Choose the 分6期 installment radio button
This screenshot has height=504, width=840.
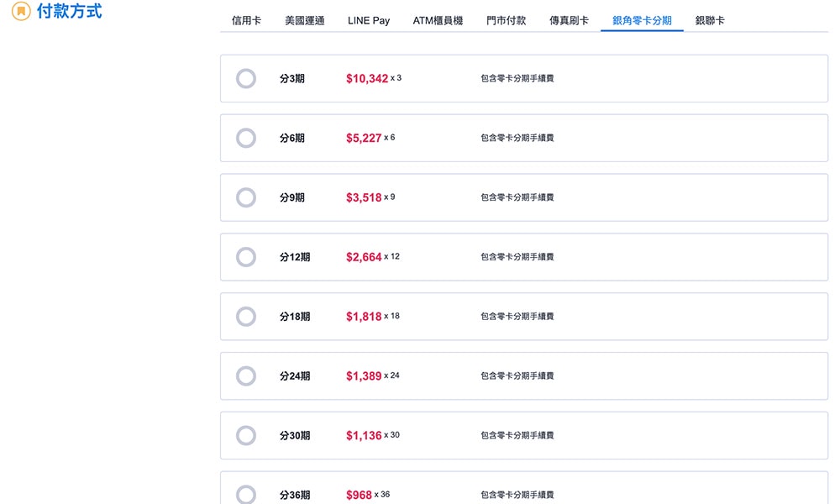246,138
